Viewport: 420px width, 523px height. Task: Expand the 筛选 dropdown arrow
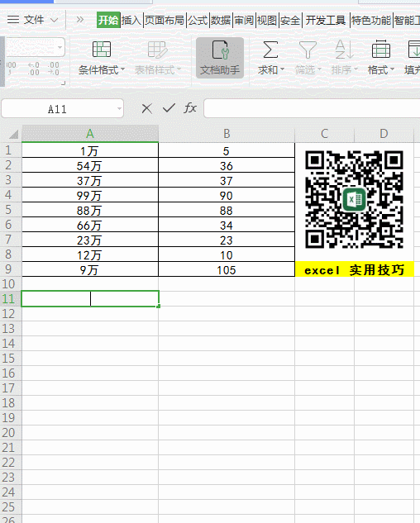pyautogui.click(x=319, y=69)
